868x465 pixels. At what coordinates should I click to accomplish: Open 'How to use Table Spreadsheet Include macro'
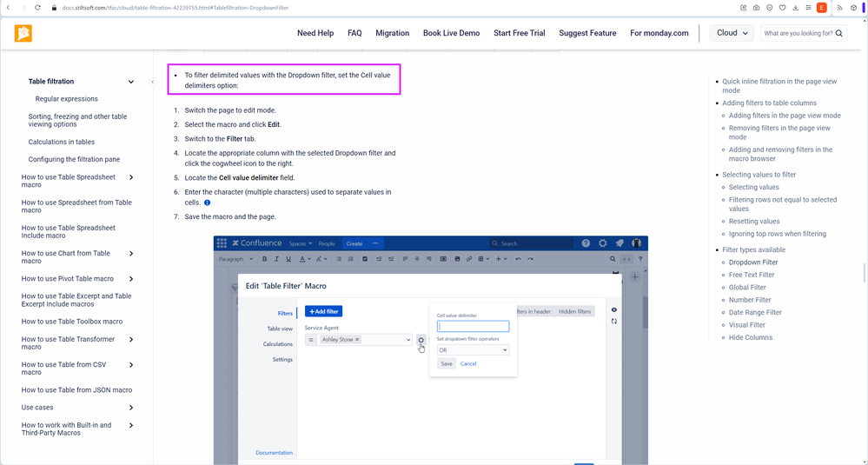pos(69,232)
